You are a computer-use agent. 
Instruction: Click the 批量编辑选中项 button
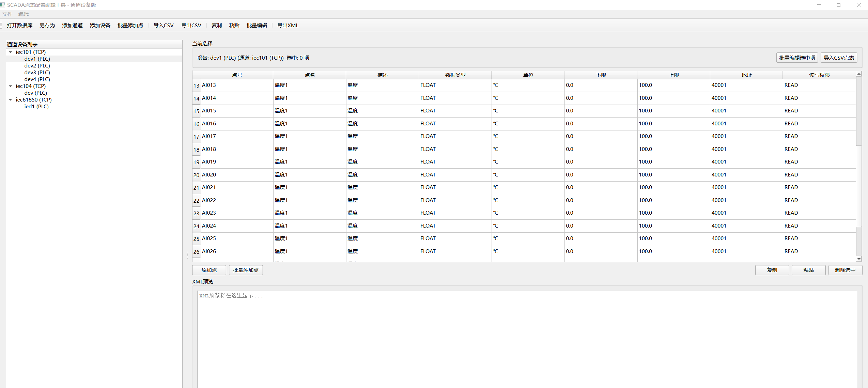[797, 57]
